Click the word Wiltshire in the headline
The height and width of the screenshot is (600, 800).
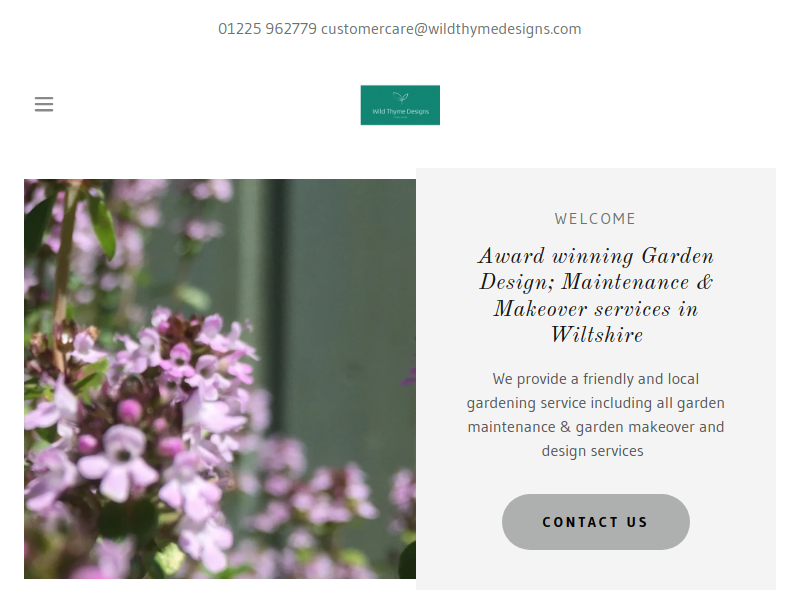(596, 335)
